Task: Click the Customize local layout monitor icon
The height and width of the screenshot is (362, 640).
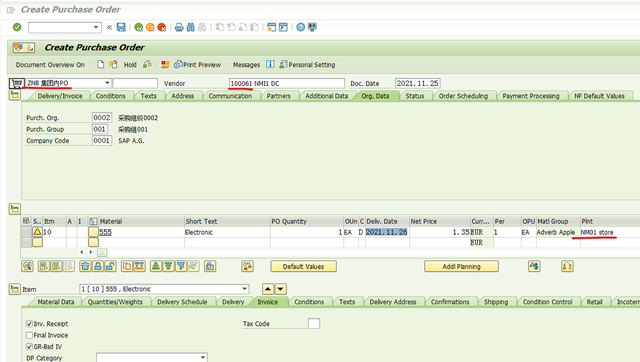Action: (312, 27)
